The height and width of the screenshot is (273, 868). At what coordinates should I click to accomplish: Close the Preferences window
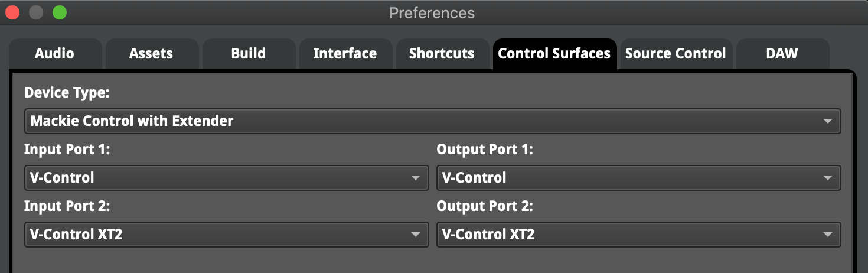tap(12, 12)
